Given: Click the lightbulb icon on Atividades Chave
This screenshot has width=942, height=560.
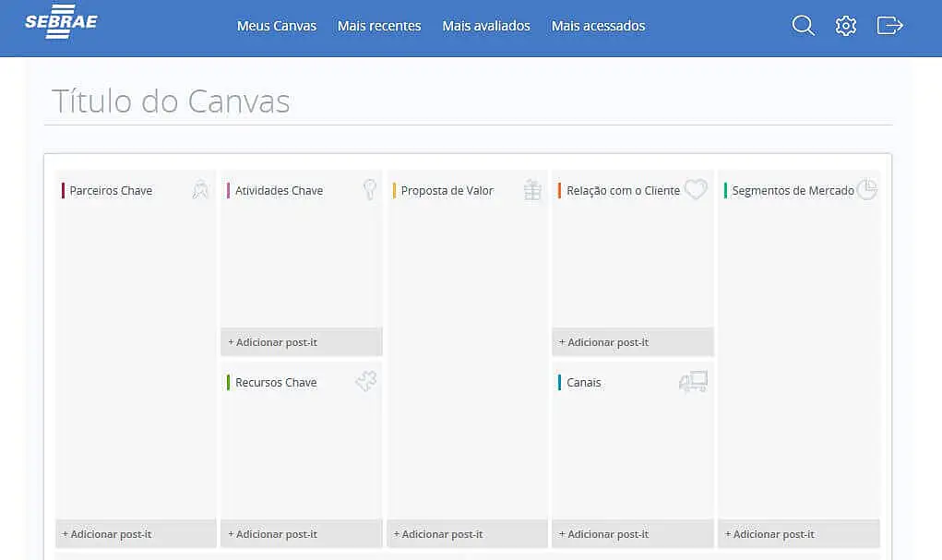Looking at the screenshot, I should pos(368,189).
